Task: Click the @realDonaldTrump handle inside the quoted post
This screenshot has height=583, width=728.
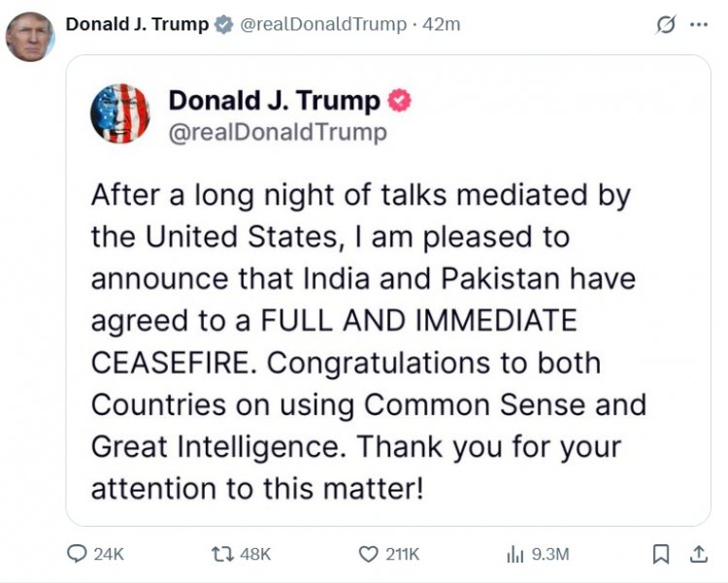Action: point(278,132)
